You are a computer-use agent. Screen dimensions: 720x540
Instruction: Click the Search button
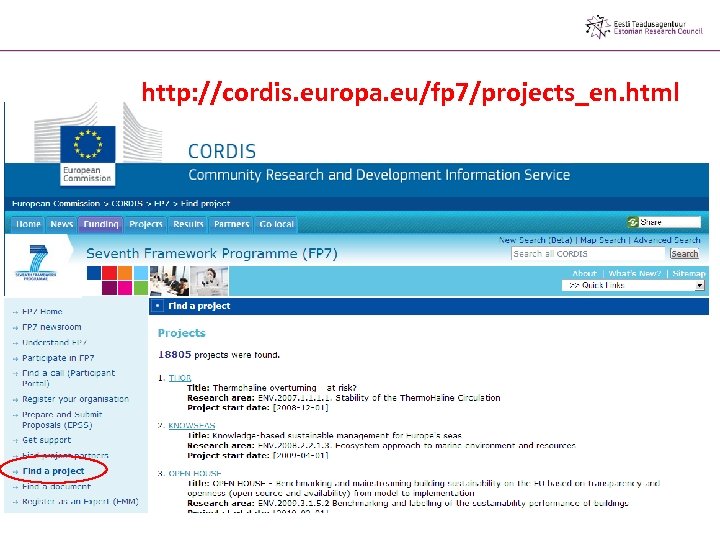pyautogui.click(x=684, y=254)
